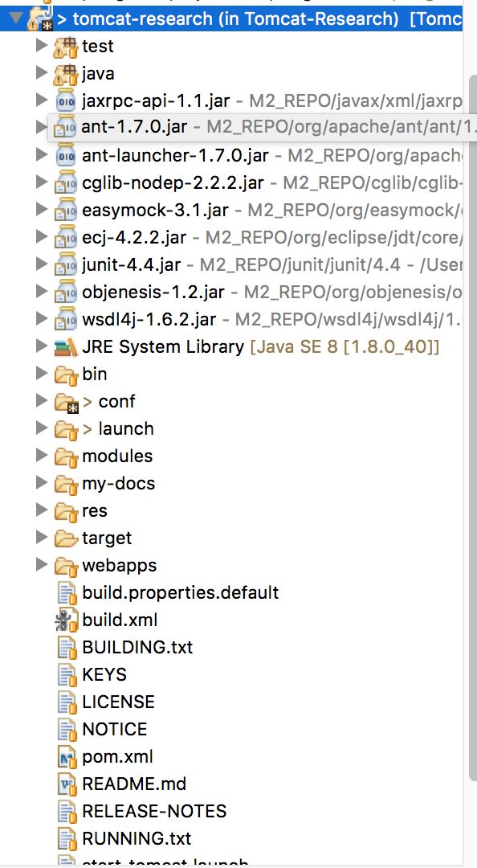Select the RELEASE-NOTES file
The width and height of the screenshot is (477, 868).
pos(154,811)
